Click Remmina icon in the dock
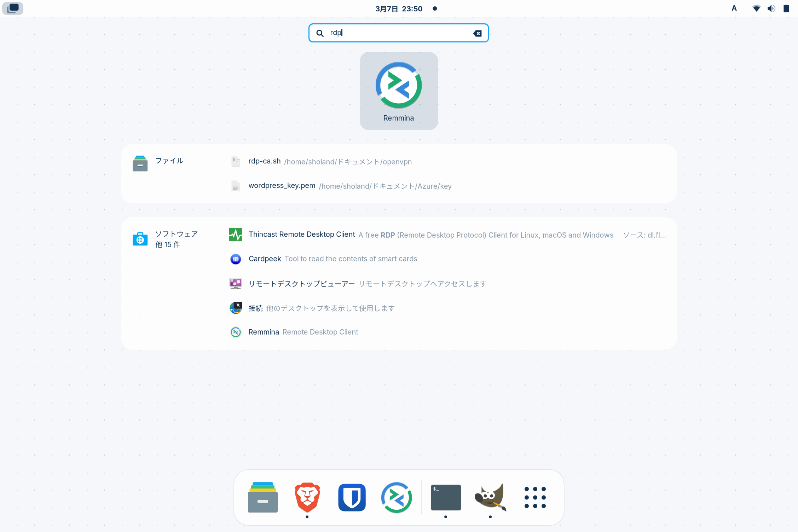The width and height of the screenshot is (798, 532). click(396, 497)
